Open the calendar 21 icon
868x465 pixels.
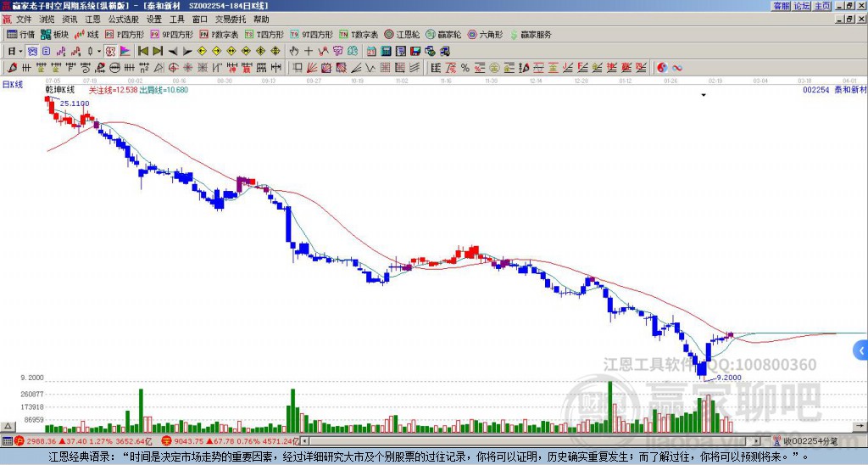click(371, 52)
